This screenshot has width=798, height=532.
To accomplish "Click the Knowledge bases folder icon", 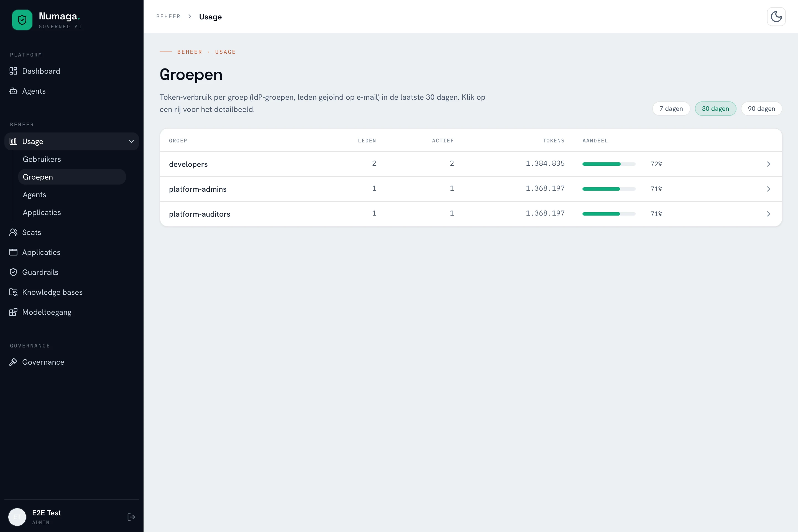I will tap(13, 292).
